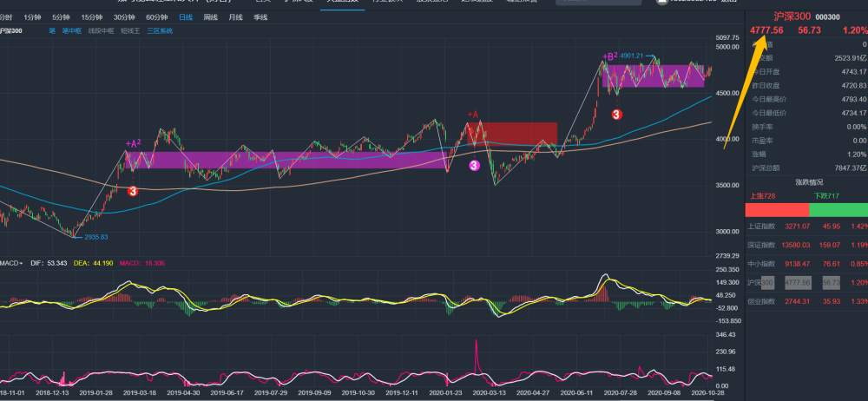868x401 pixels.
Task: Toggle the 线段中枢 overlay
Action: (102, 31)
